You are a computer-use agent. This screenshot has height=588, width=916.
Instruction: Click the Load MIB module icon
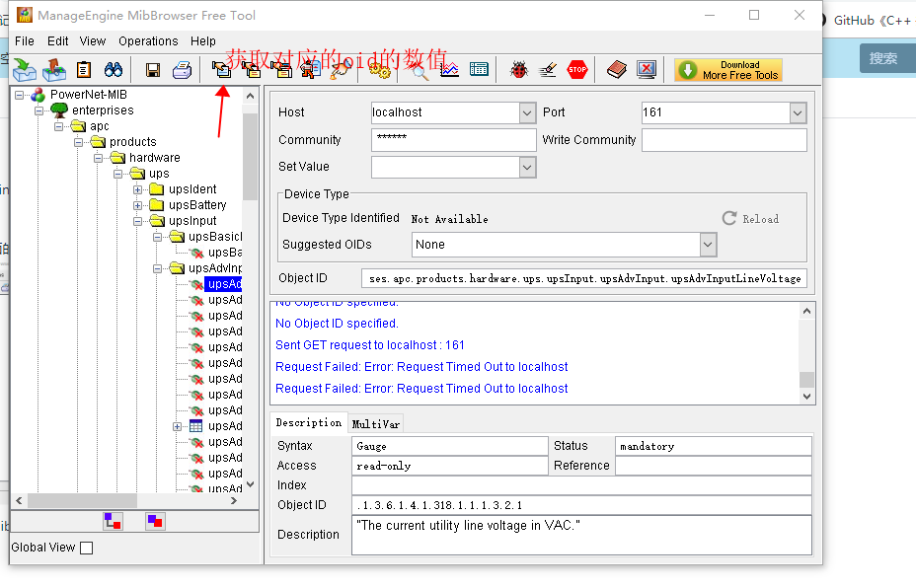(x=25, y=70)
